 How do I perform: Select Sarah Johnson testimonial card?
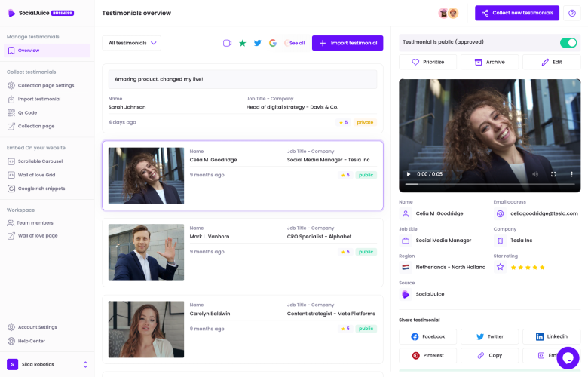[243, 98]
